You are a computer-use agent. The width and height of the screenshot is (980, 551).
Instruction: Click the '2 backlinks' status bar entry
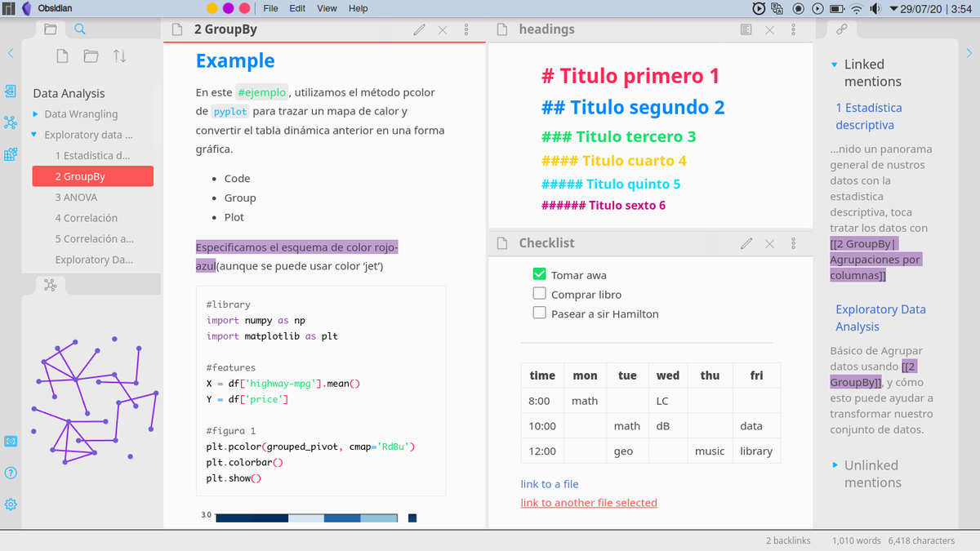788,540
